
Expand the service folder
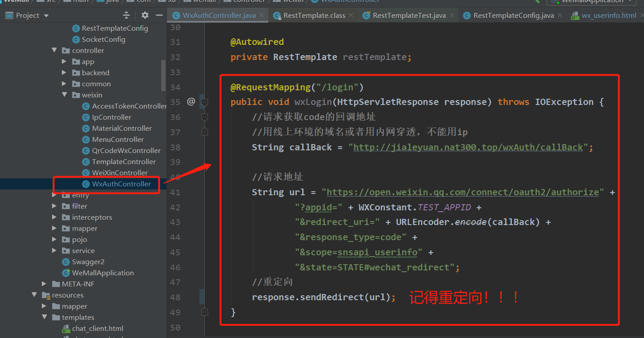click(x=54, y=250)
